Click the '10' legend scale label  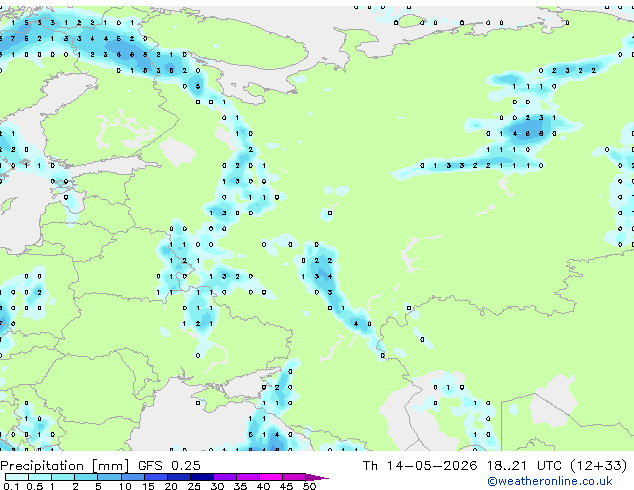(125, 486)
